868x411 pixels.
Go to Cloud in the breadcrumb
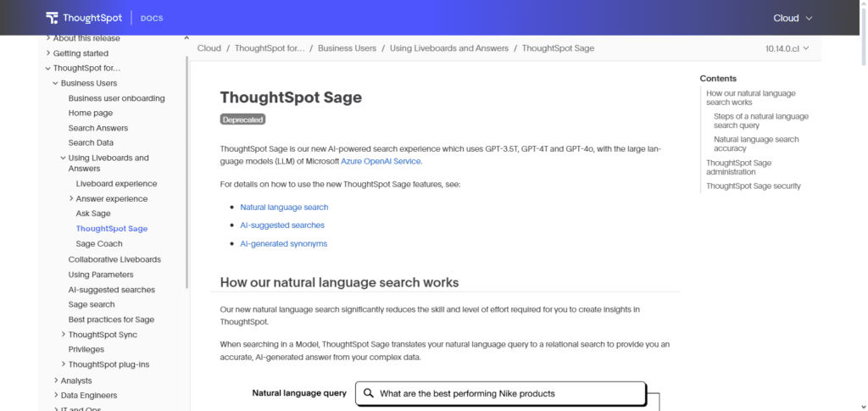209,48
